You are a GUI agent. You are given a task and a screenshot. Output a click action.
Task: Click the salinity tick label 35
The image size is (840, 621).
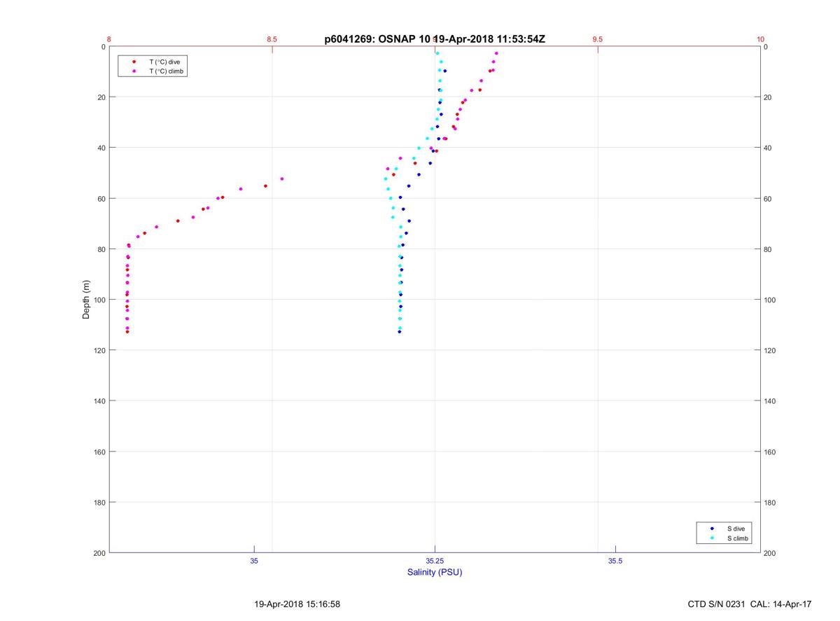(254, 561)
